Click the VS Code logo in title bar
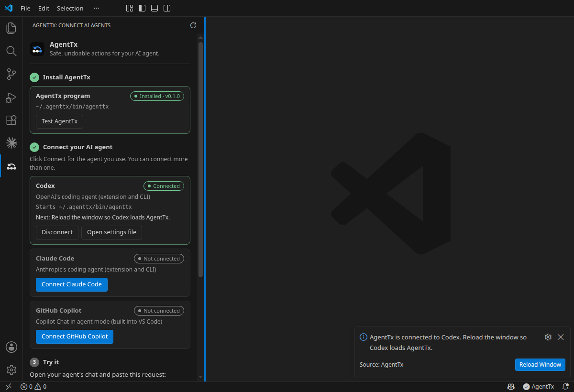 [x=9, y=8]
